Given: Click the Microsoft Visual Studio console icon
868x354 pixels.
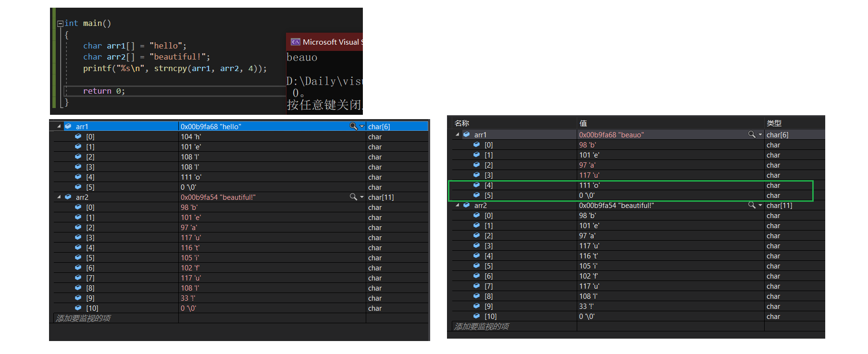Looking at the screenshot, I should pyautogui.click(x=295, y=42).
